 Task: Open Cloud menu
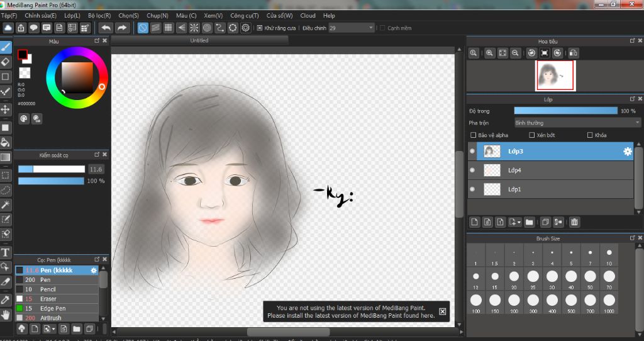point(308,16)
